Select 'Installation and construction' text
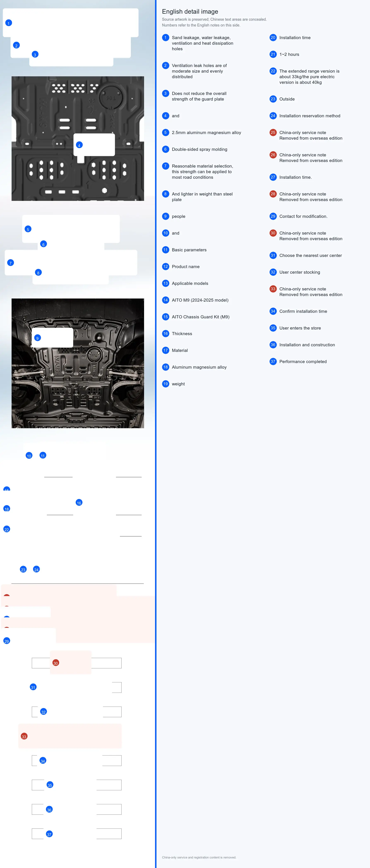 307,345
